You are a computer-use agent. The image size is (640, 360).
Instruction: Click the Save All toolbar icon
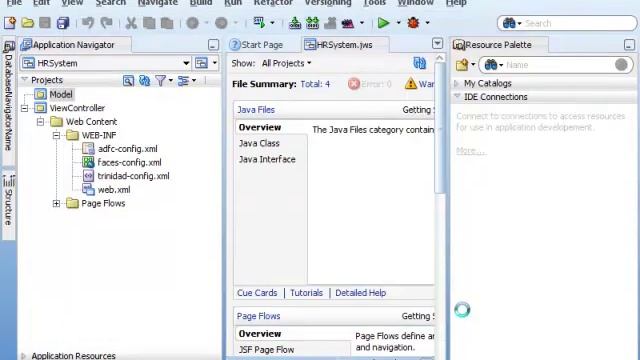(63, 23)
